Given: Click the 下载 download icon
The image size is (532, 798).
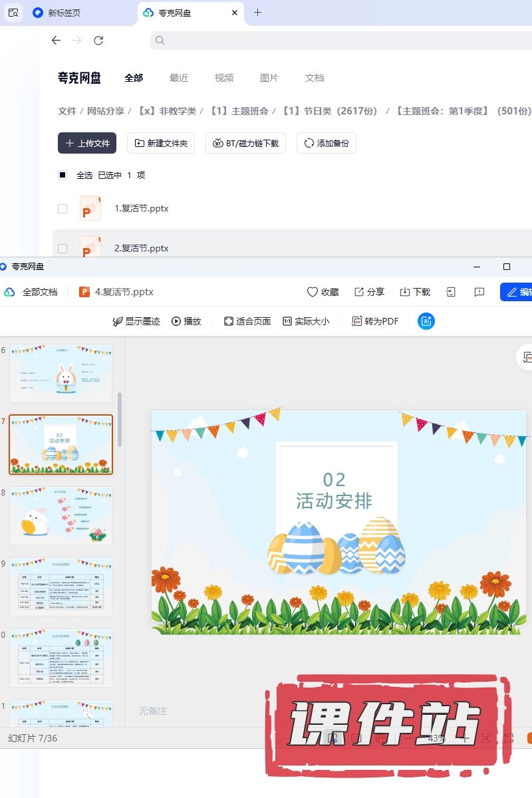Looking at the screenshot, I should coord(404,292).
